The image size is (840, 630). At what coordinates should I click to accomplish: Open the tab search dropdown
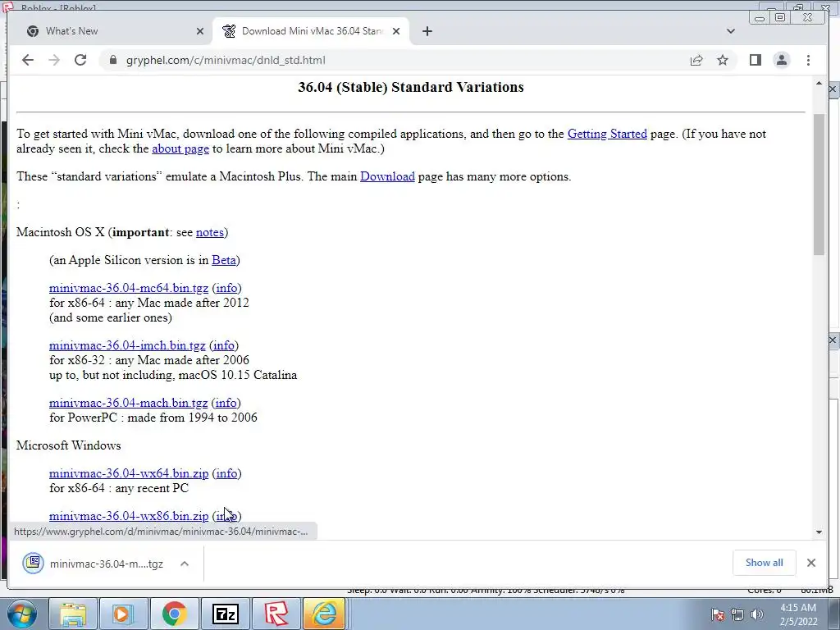pos(731,31)
